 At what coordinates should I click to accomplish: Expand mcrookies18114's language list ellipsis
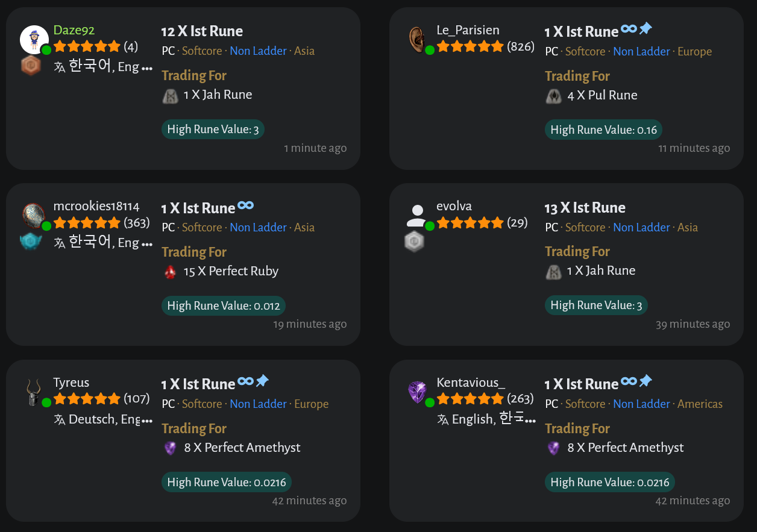click(146, 244)
